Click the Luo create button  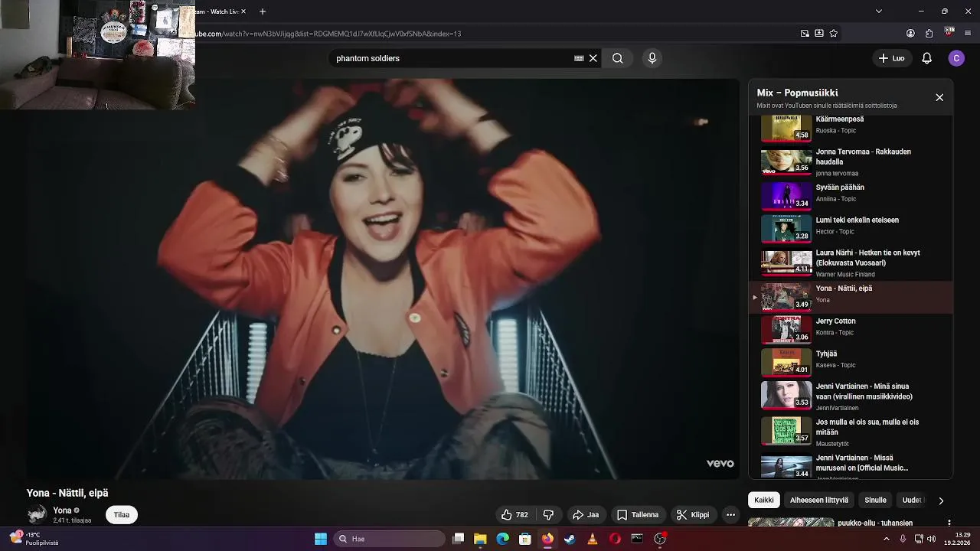891,58
